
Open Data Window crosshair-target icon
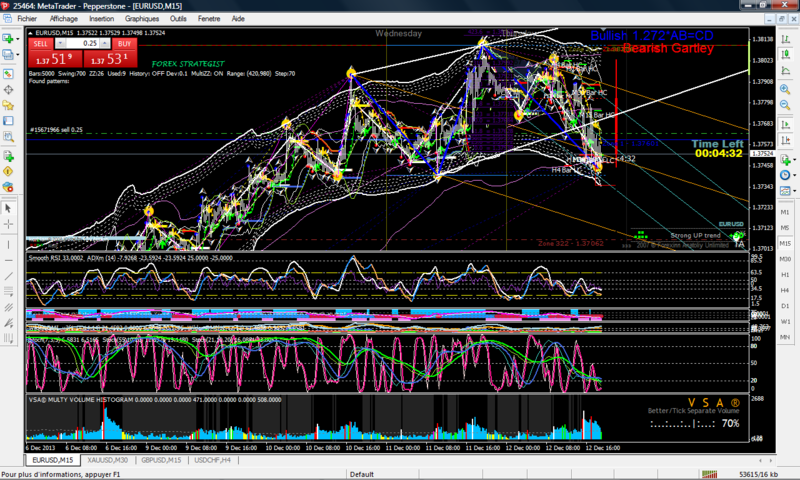pos(8,90)
